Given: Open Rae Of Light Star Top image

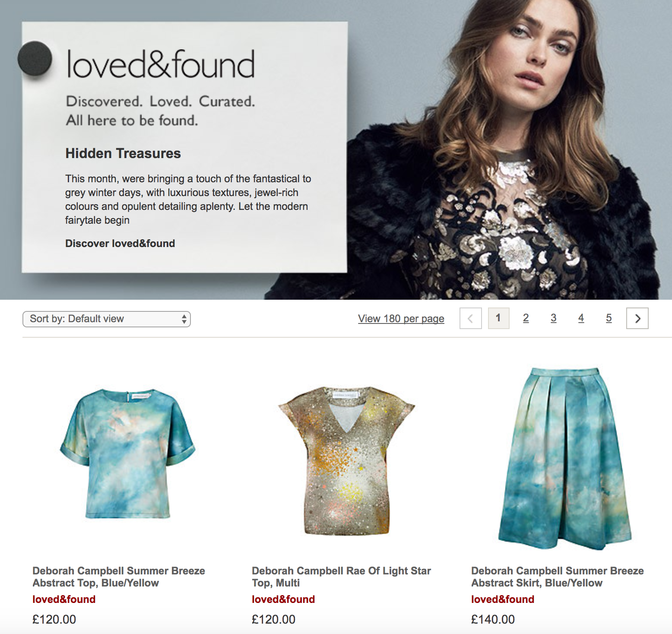Looking at the screenshot, I should pyautogui.click(x=346, y=460).
